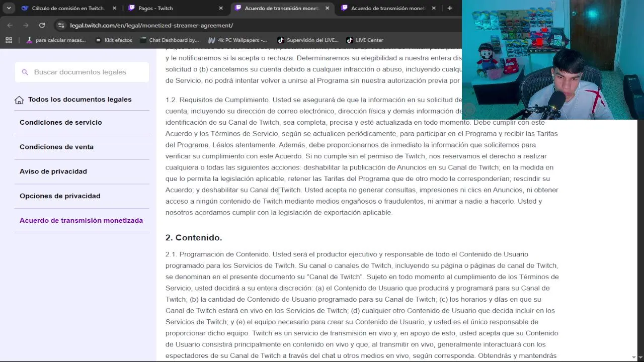Click the home icon beside Todos los documentos
The height and width of the screenshot is (362, 644).
click(x=19, y=100)
